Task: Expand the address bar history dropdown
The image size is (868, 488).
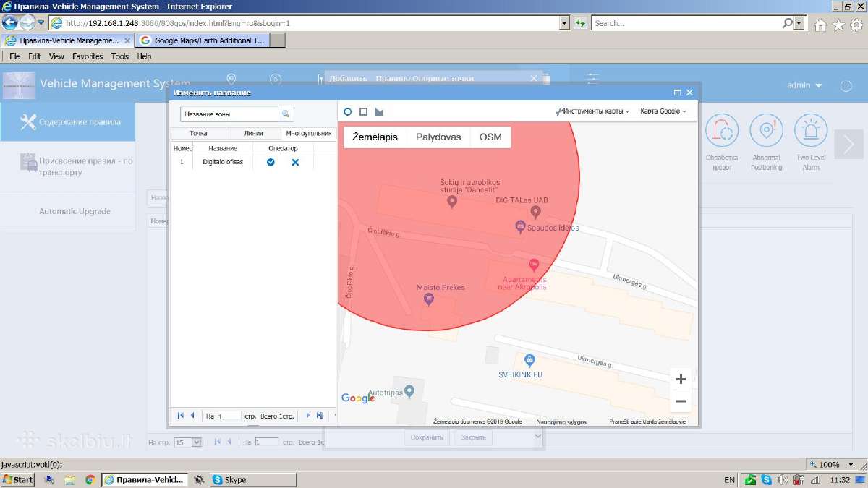Action: [x=565, y=23]
